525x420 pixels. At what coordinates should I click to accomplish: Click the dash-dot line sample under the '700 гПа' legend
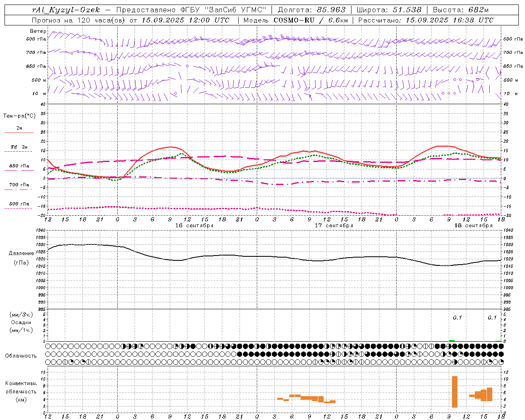tap(18, 189)
